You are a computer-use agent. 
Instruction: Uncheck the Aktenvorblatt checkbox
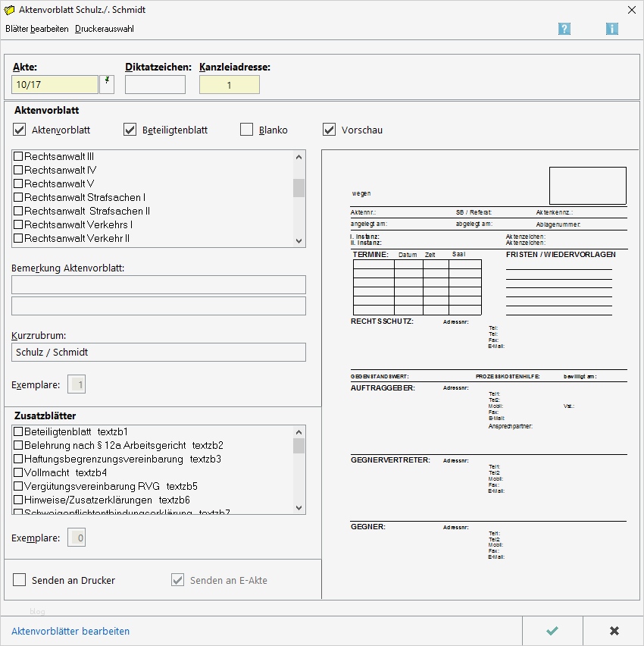point(19,129)
